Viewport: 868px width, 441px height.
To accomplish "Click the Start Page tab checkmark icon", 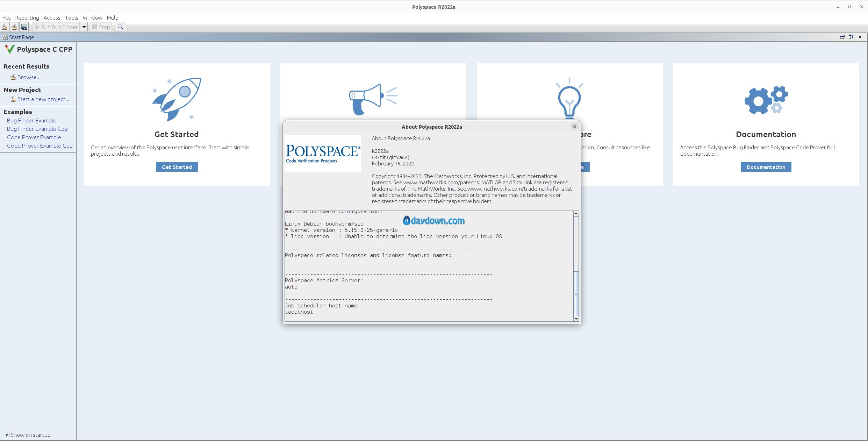I will 5,37.
